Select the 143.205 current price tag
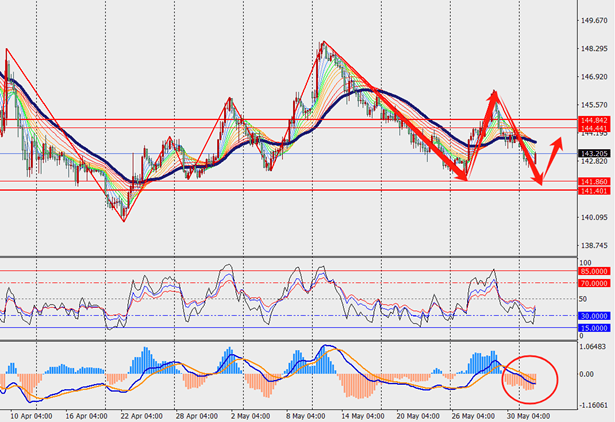Image resolution: width=615 pixels, height=422 pixels. coord(594,153)
